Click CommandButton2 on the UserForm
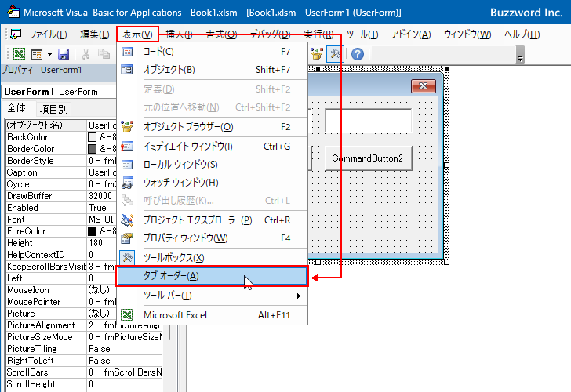Screen dimensions: 571x392 coord(369,158)
